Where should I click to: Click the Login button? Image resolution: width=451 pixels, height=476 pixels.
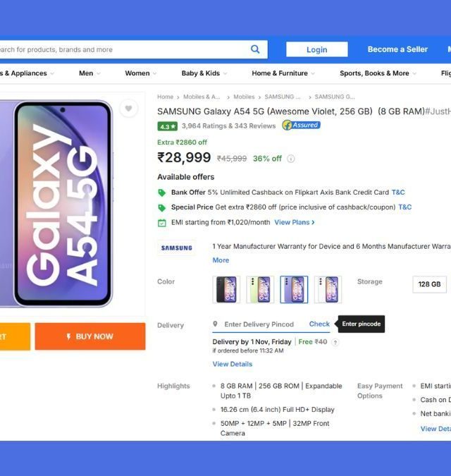pyautogui.click(x=316, y=49)
